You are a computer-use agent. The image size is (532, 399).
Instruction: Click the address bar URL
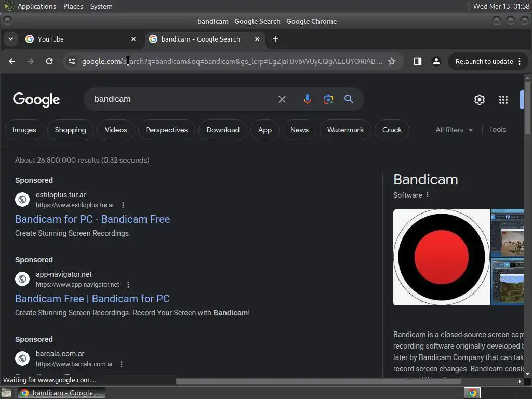coord(232,61)
